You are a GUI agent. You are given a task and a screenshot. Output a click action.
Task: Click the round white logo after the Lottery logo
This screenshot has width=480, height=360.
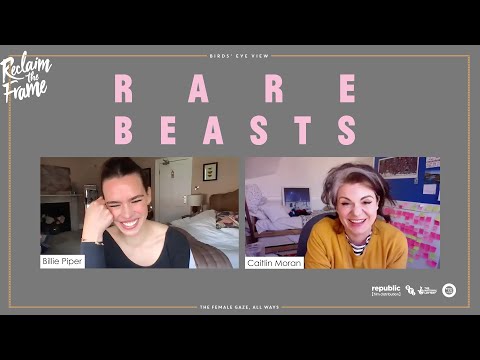pyautogui.click(x=449, y=290)
